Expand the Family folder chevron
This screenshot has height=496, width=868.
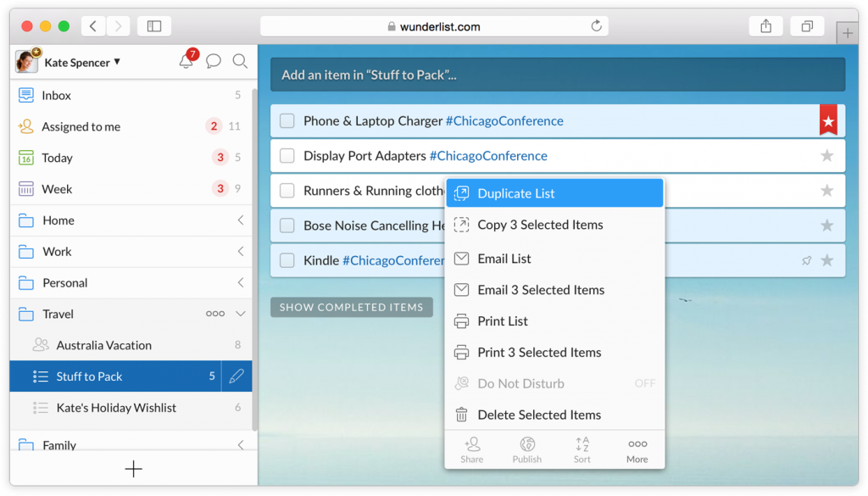point(241,444)
